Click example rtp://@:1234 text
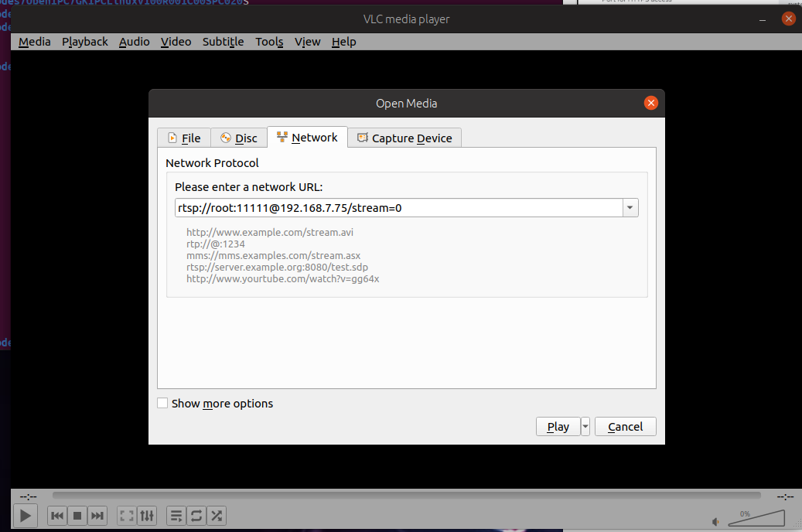 tap(215, 244)
